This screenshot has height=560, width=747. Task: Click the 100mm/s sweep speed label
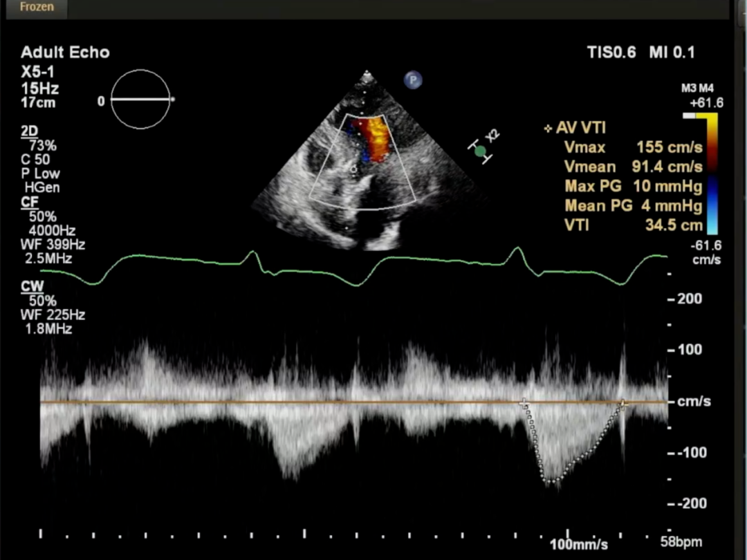(578, 544)
